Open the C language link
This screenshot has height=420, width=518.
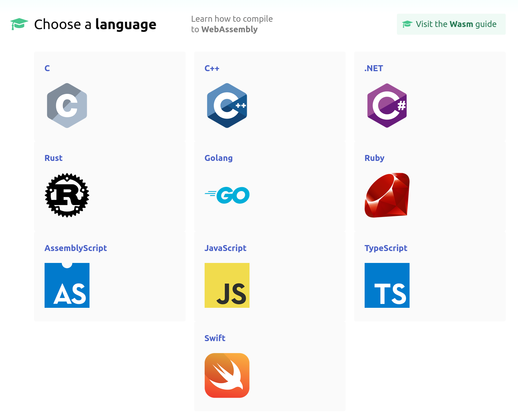(47, 68)
